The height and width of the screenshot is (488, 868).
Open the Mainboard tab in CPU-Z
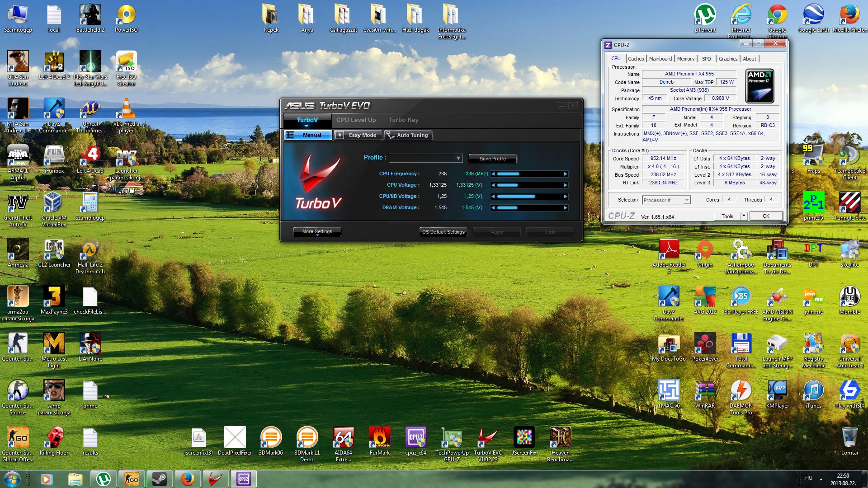(x=660, y=59)
